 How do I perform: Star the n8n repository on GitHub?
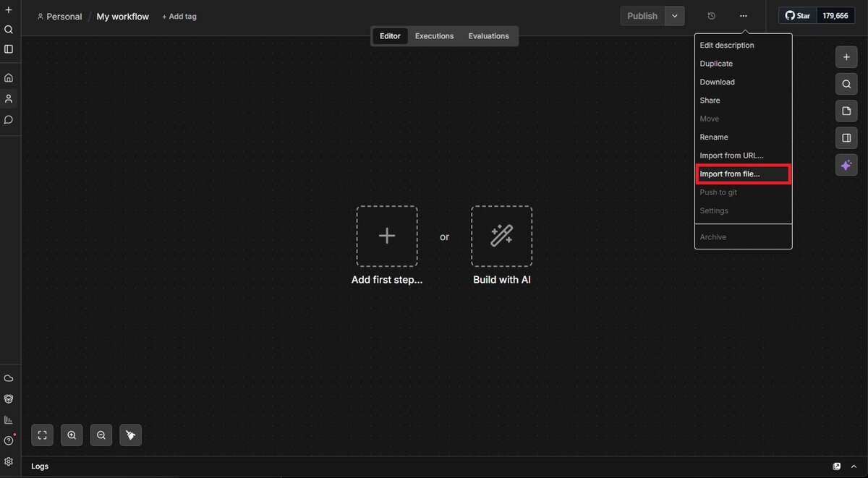[x=796, y=14]
